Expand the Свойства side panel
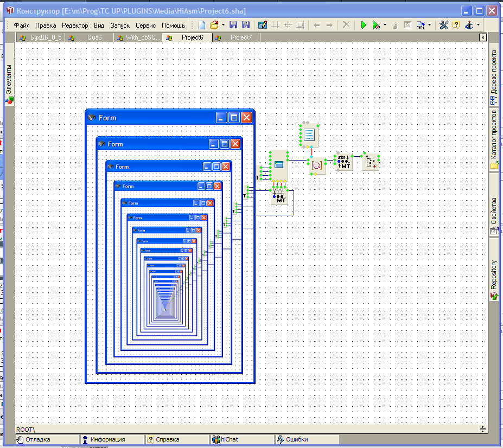 pos(494,214)
